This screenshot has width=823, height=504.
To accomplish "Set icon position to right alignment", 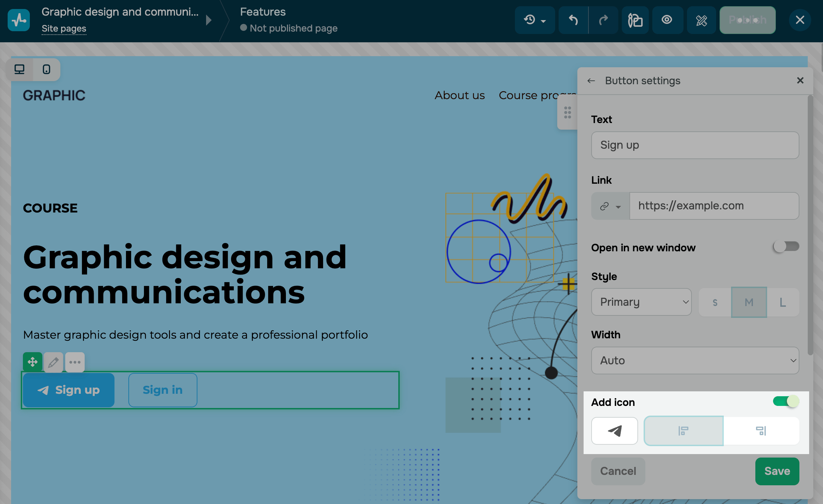I will (761, 431).
